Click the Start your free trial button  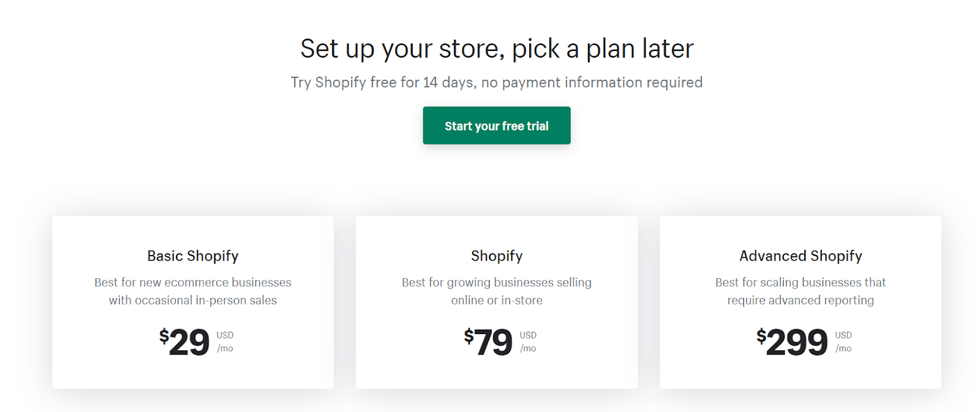496,126
